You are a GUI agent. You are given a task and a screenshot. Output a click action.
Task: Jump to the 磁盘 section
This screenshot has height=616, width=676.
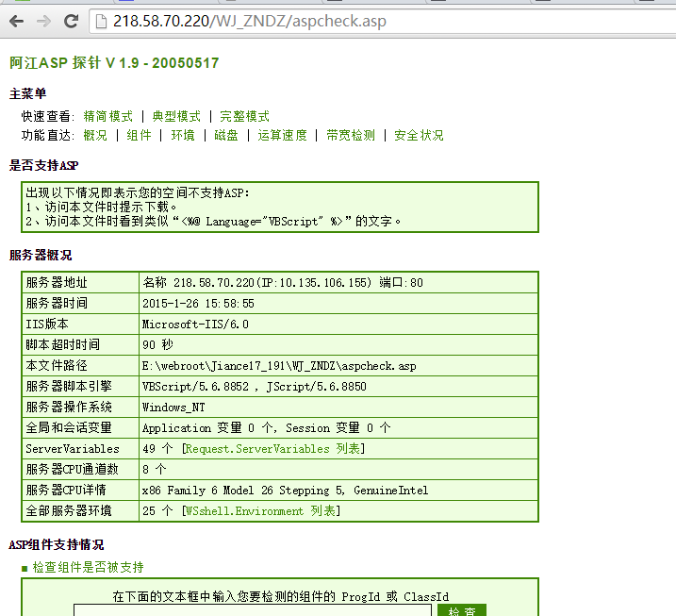tap(226, 136)
